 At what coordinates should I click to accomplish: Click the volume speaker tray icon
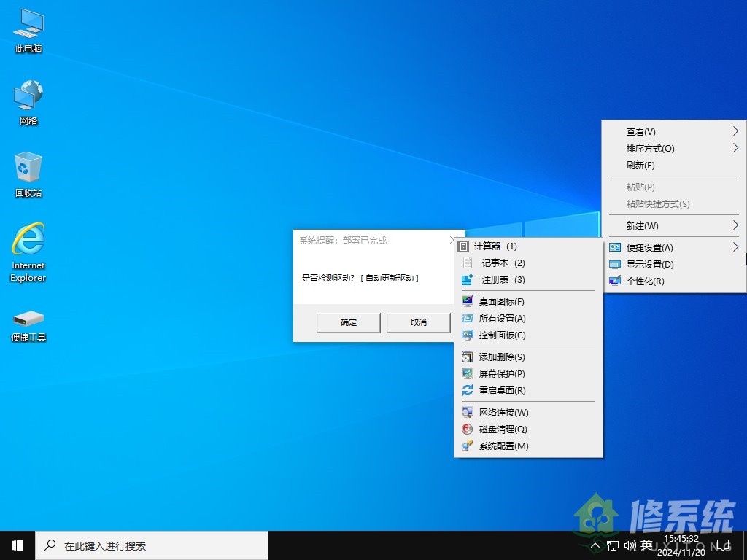click(630, 545)
